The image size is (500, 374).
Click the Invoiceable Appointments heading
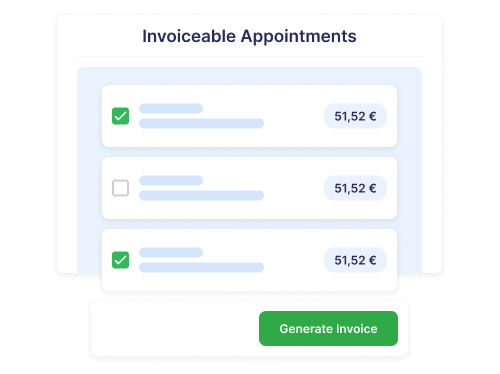click(x=249, y=36)
